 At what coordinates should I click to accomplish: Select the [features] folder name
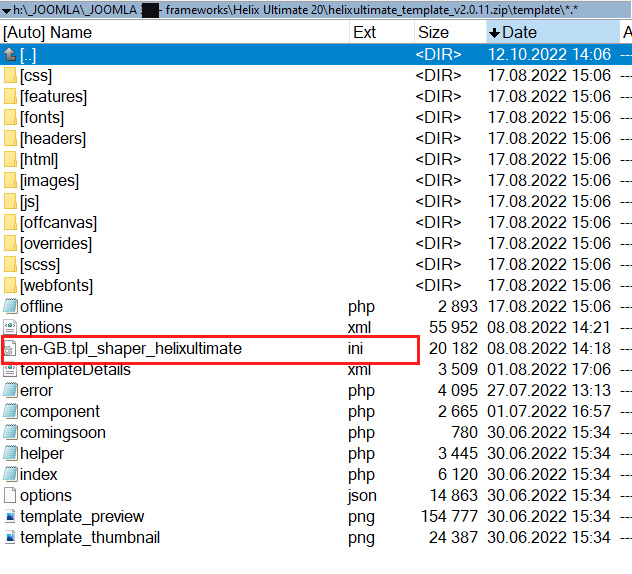54,97
